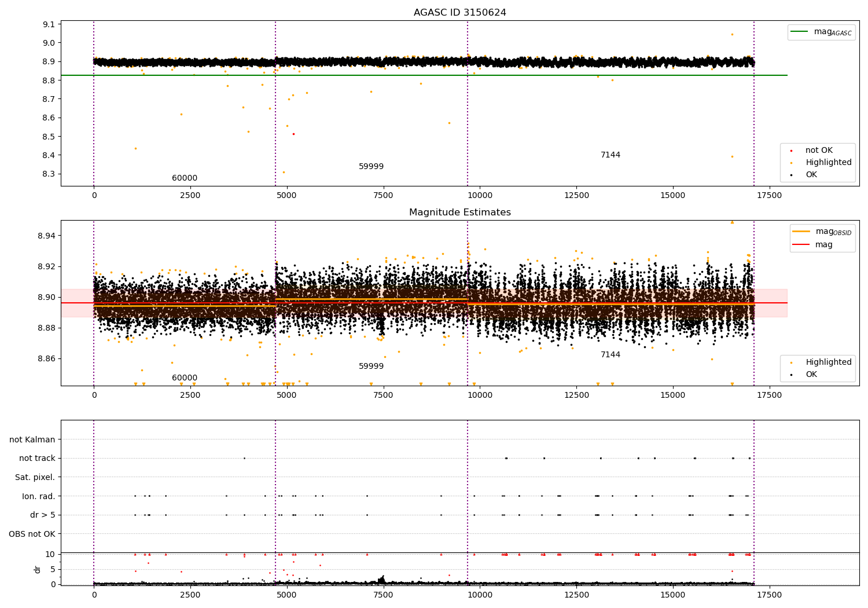
Task: Click 'OK' legend entry in top plot
Action: click(803, 175)
